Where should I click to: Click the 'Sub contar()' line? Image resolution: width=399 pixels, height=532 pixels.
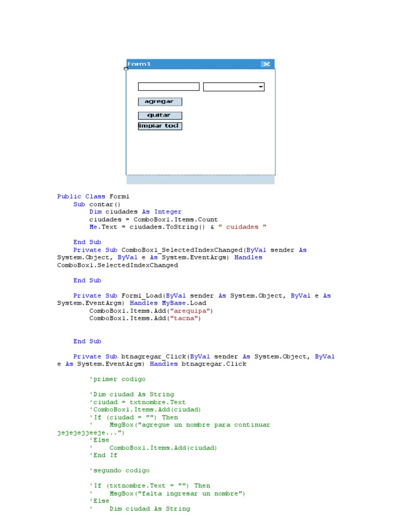[x=97, y=204]
